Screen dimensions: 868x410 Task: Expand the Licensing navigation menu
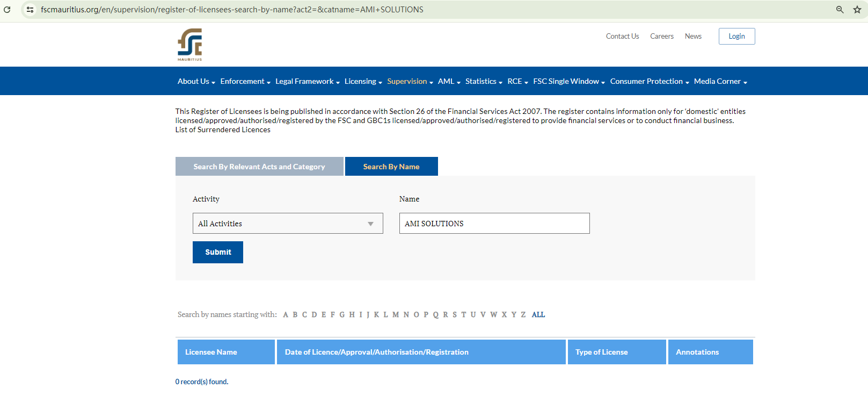tap(363, 82)
